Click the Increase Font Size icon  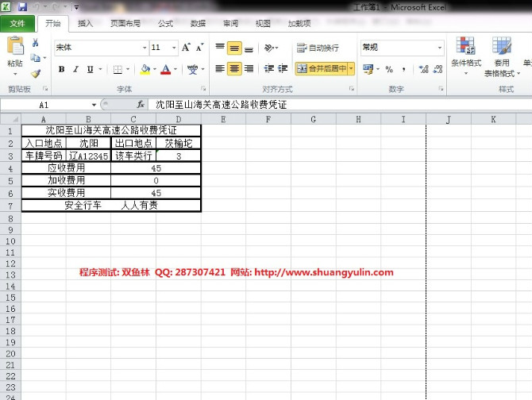[x=186, y=48]
